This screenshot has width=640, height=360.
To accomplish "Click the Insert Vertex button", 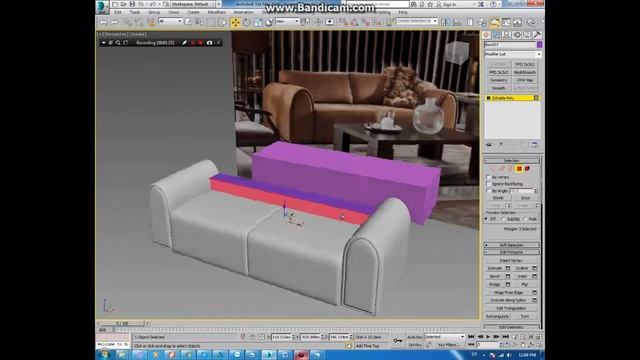I will pos(511,260).
